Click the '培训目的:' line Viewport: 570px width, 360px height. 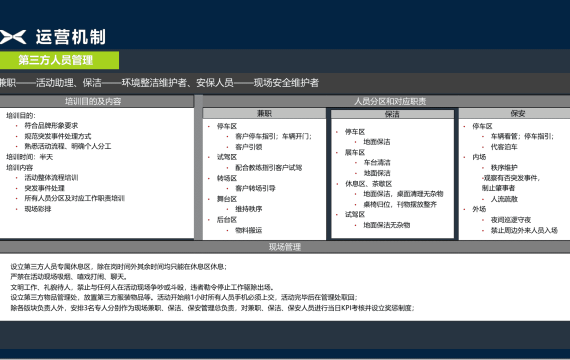(21, 116)
